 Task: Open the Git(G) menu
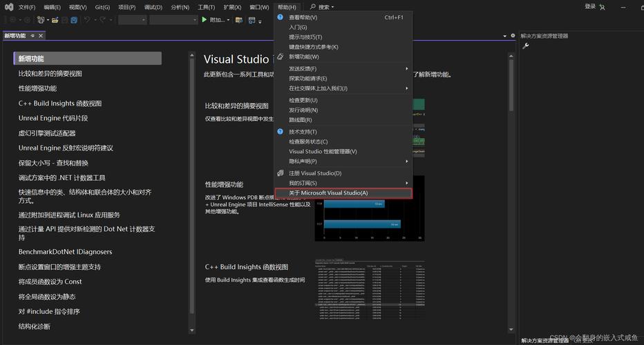coord(102,7)
